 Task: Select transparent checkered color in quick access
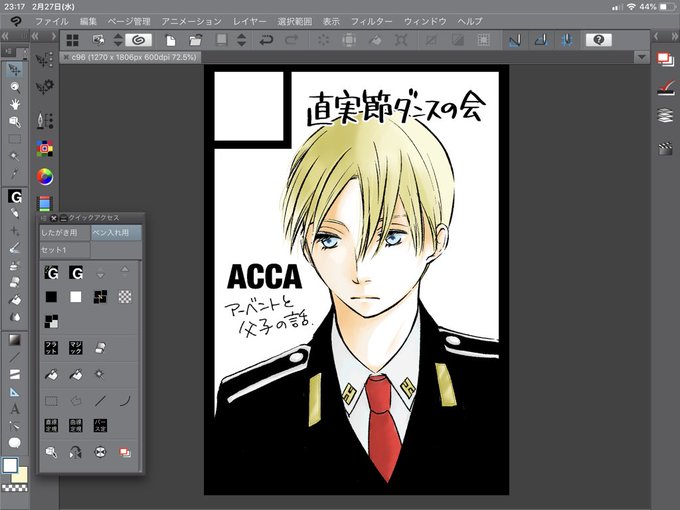pos(125,297)
